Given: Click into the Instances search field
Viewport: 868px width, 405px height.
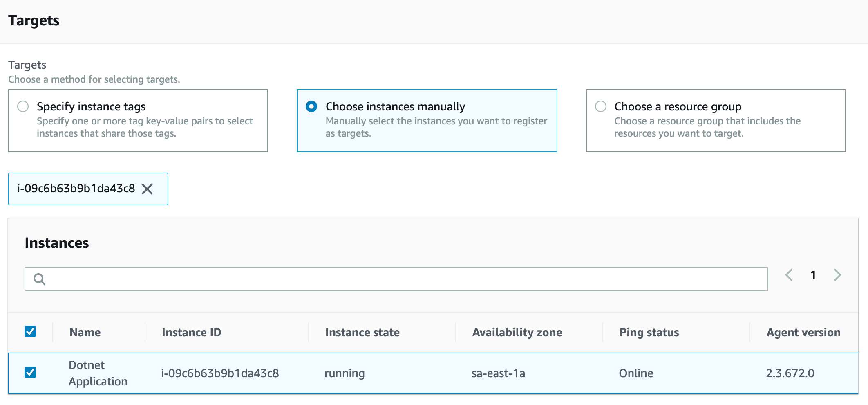Looking at the screenshot, I should click(x=405, y=279).
